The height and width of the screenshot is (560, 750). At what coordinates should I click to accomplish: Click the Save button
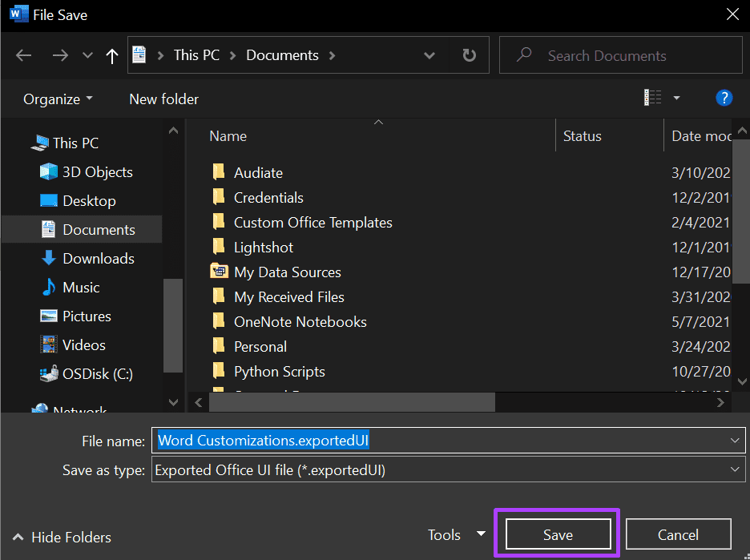(558, 534)
